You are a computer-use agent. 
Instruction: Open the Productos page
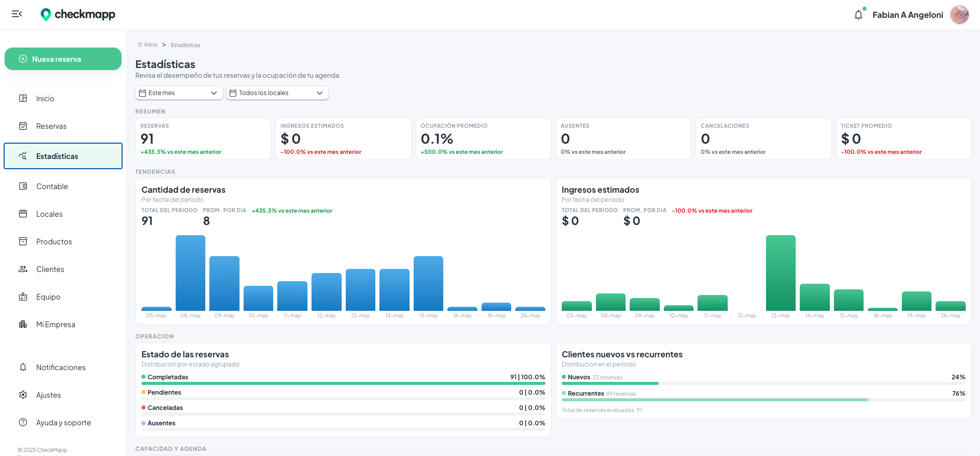[63, 241]
